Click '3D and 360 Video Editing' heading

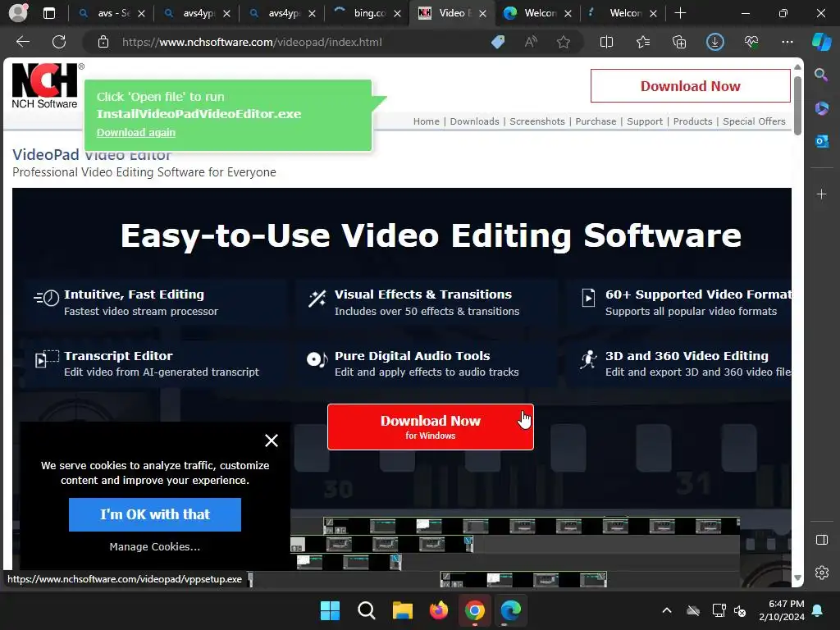point(687,356)
